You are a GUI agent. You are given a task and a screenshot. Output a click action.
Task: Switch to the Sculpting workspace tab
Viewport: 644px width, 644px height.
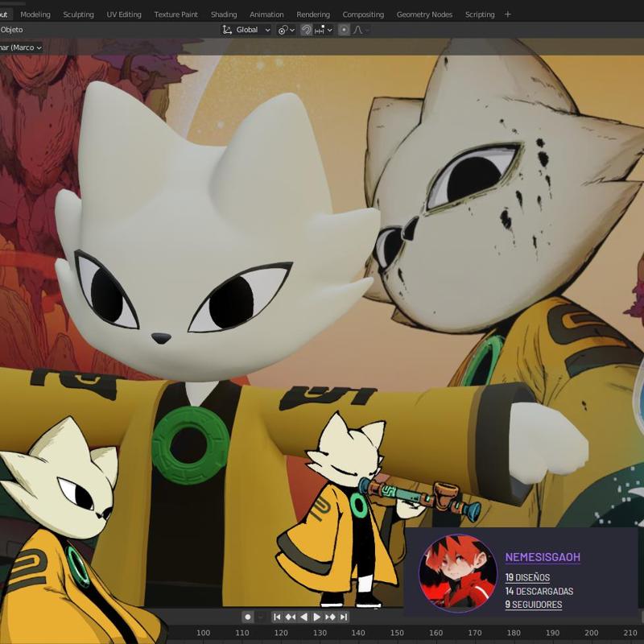pos(78,14)
